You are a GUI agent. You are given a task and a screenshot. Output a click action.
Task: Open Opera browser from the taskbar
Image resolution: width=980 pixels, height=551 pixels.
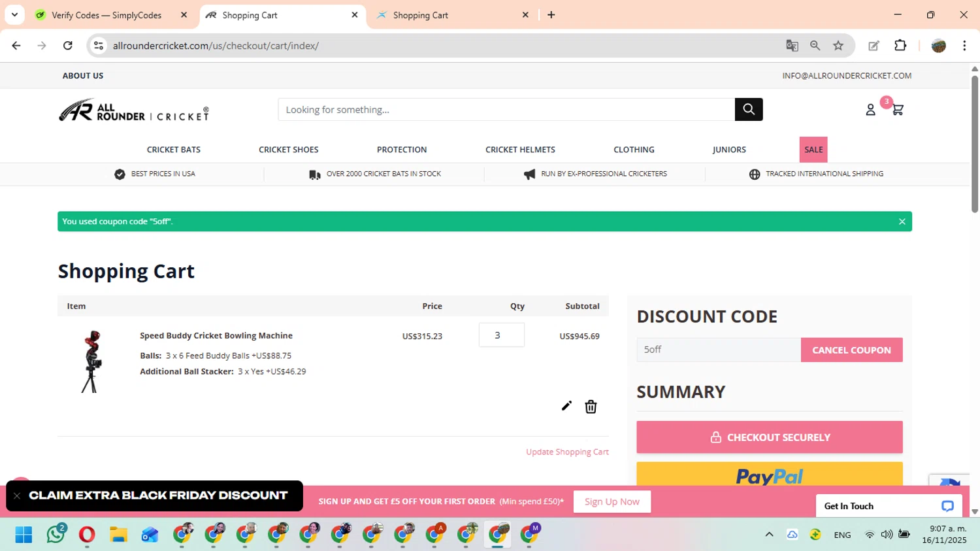tap(87, 535)
